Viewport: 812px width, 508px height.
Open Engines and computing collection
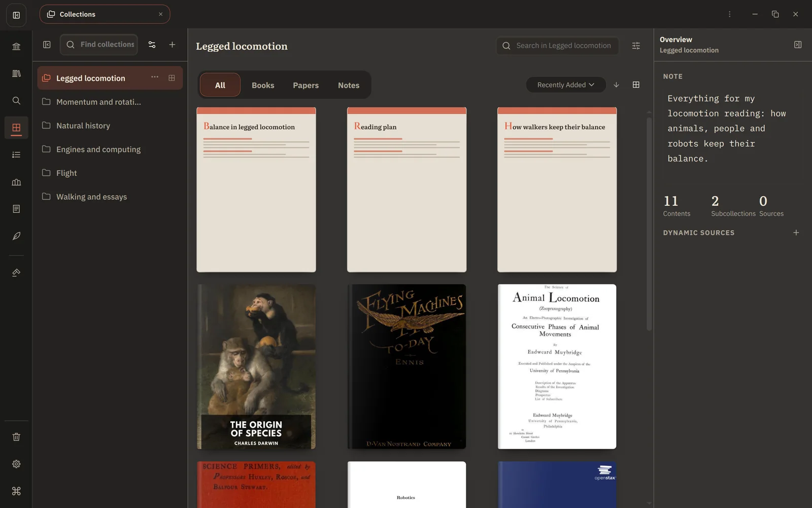click(110, 149)
